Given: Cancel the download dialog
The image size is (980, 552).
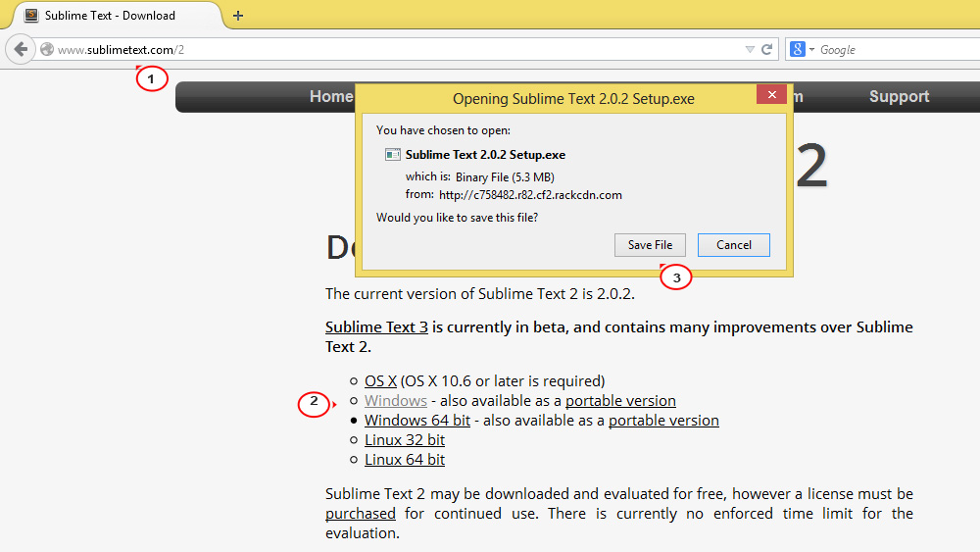Looking at the screenshot, I should [734, 245].
